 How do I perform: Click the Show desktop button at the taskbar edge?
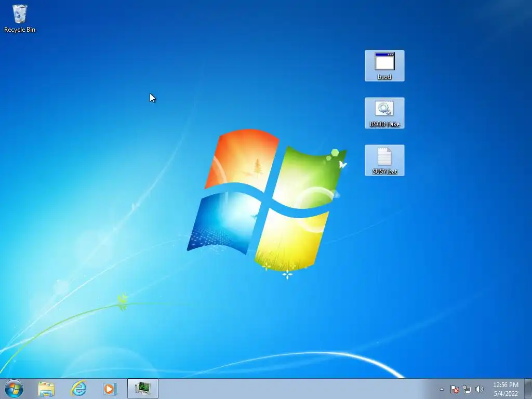click(x=528, y=389)
